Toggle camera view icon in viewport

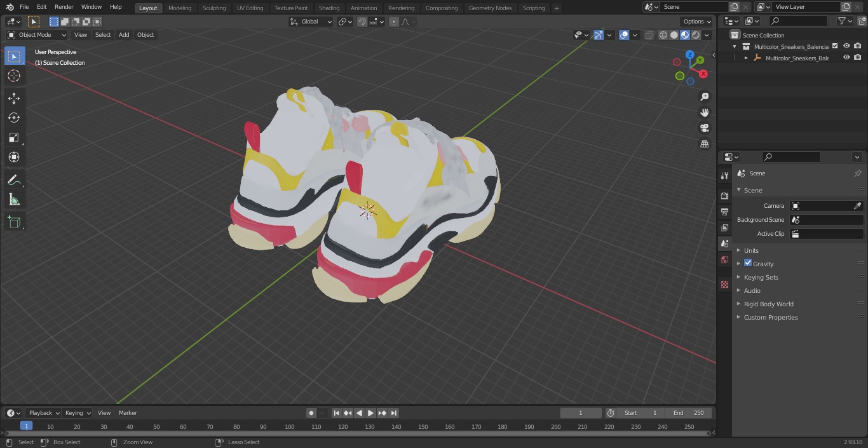click(704, 128)
